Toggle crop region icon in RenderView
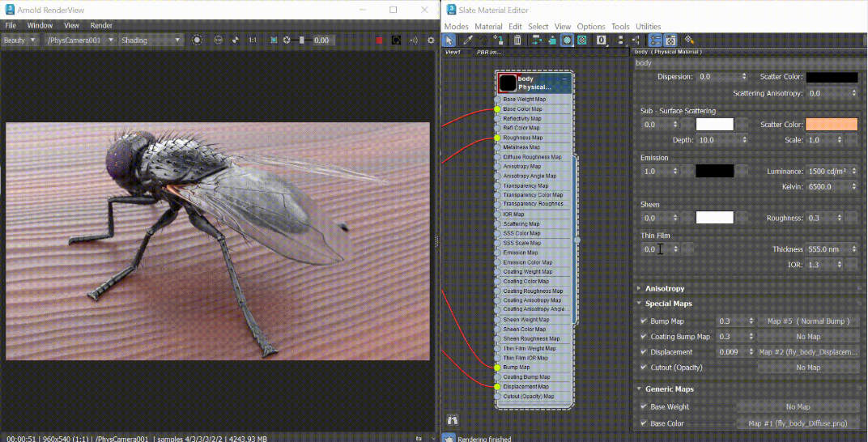 coord(274,40)
